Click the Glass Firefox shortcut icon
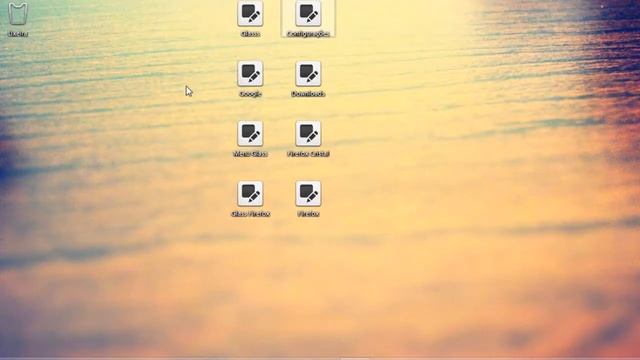This screenshot has width=640, height=360. pyautogui.click(x=250, y=193)
